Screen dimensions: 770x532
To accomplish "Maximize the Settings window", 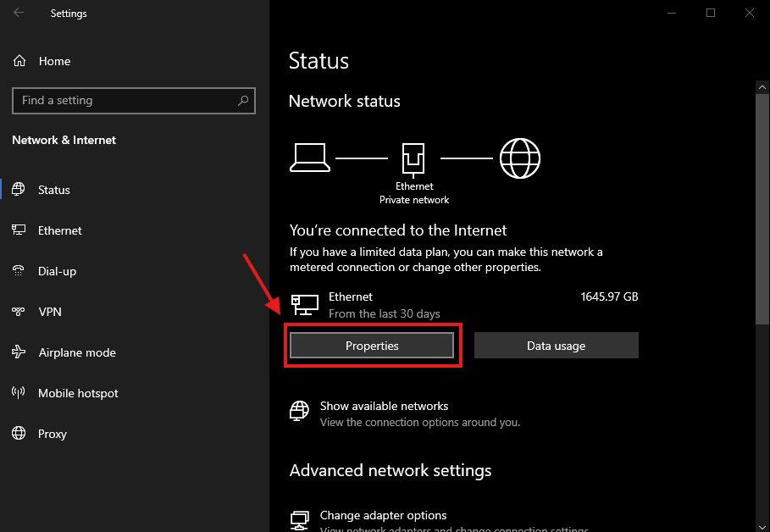I will click(x=711, y=13).
